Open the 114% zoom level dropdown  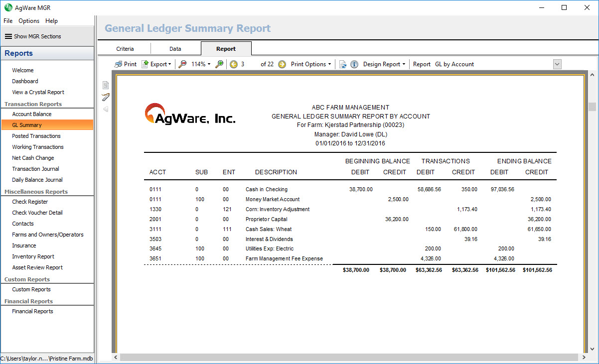point(201,64)
